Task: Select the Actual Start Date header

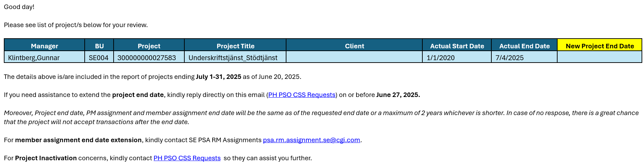Action: tap(457, 45)
